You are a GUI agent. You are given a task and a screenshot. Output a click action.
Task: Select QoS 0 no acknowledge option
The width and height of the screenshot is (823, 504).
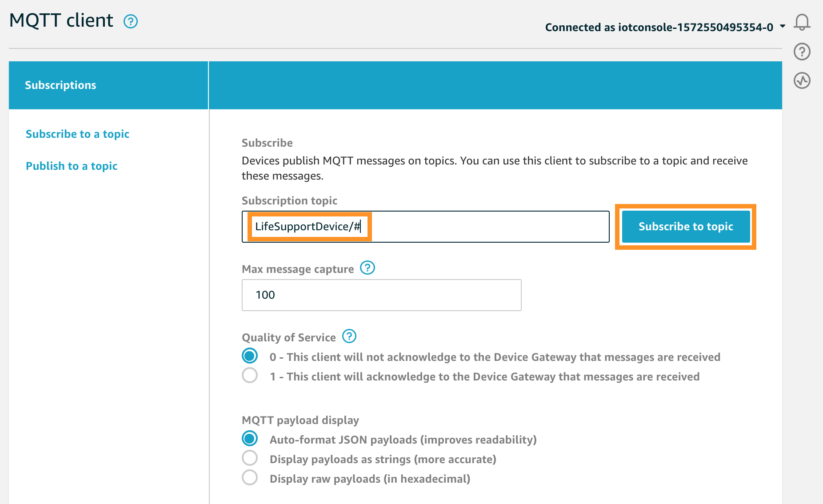250,356
